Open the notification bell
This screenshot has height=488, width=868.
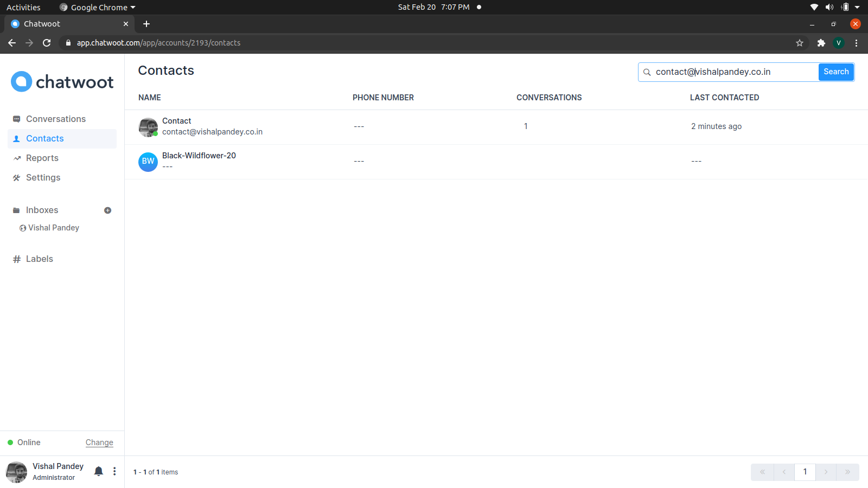click(x=98, y=471)
